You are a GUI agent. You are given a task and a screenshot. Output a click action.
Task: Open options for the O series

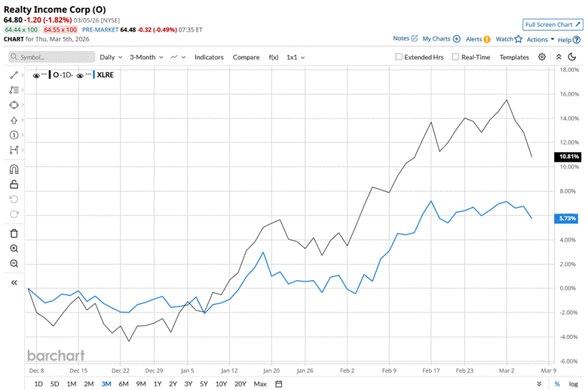(x=44, y=75)
